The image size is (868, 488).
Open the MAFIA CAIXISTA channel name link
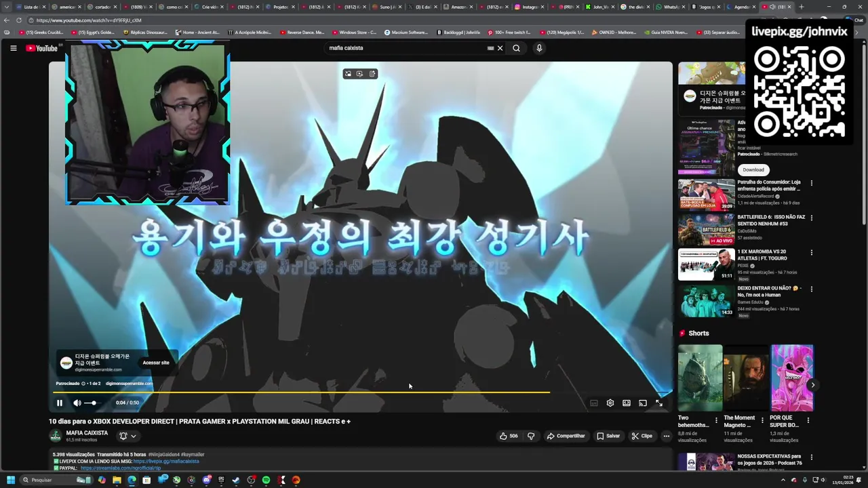pyautogui.click(x=87, y=432)
